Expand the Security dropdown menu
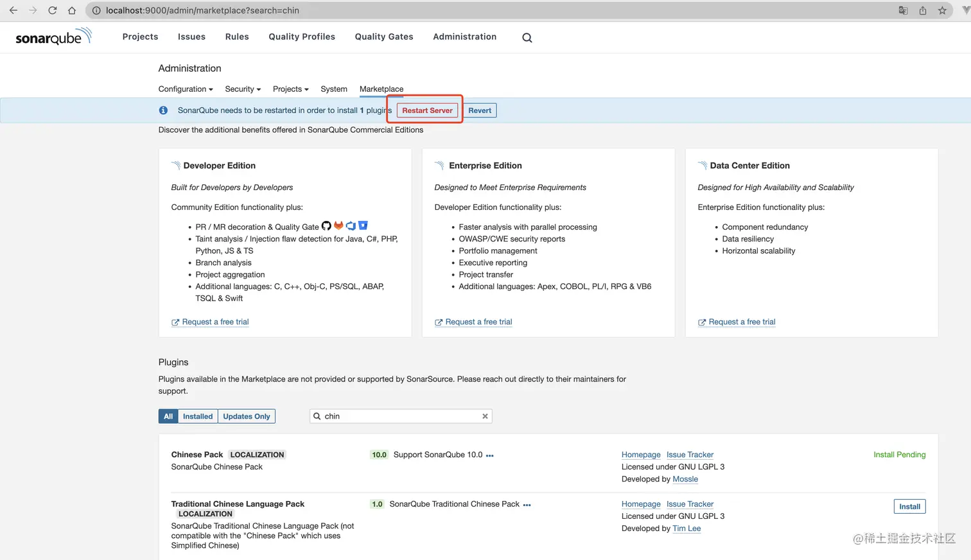This screenshot has width=971, height=560. pyautogui.click(x=243, y=89)
